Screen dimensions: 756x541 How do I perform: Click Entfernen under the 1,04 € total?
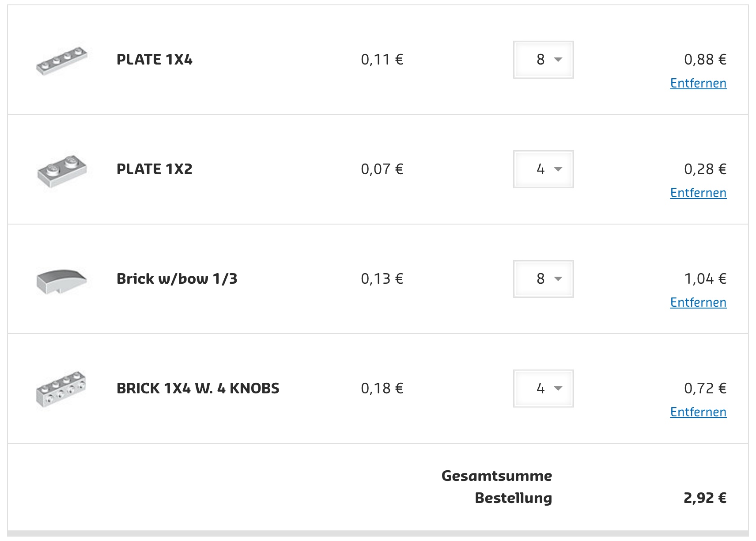coord(698,302)
